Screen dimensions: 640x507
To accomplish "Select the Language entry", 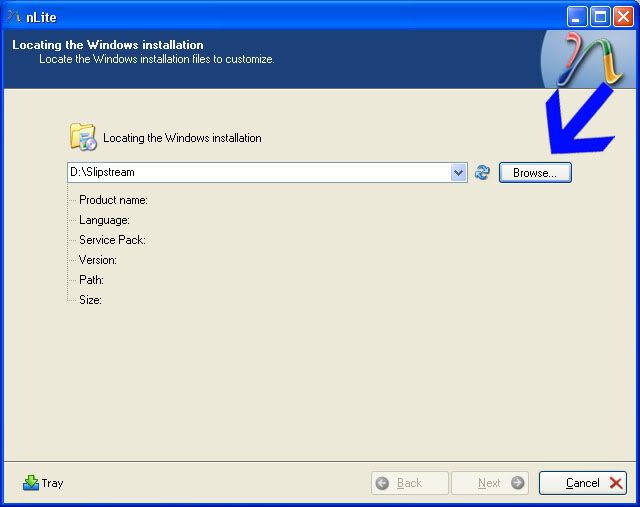I will (x=104, y=220).
